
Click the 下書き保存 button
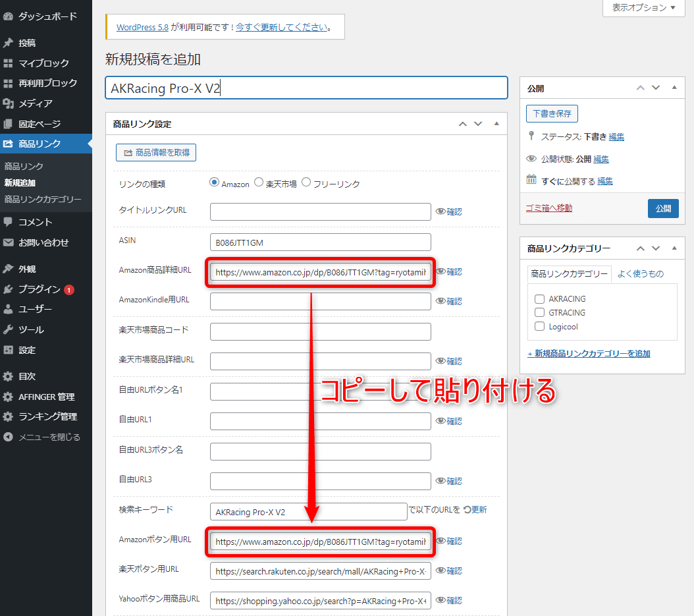[552, 113]
